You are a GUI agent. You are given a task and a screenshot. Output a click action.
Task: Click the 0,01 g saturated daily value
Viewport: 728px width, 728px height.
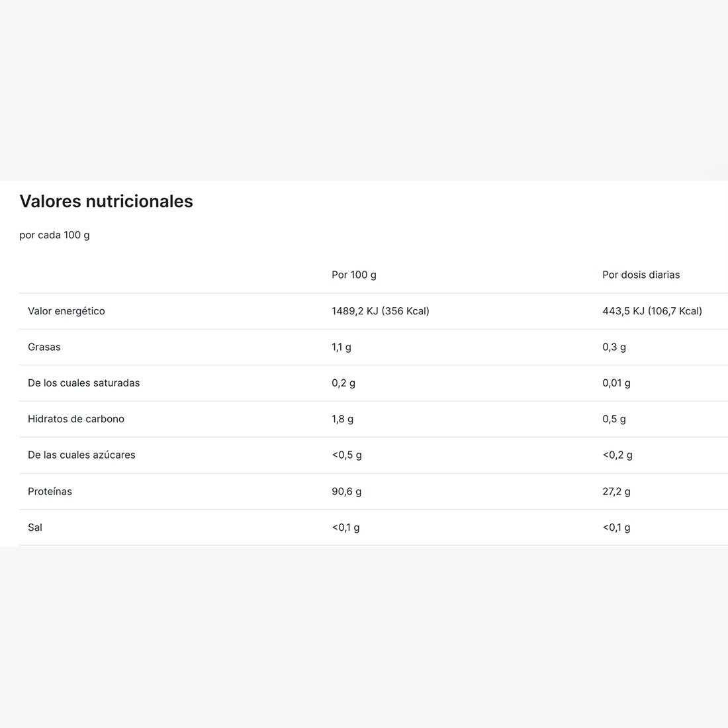tap(616, 383)
